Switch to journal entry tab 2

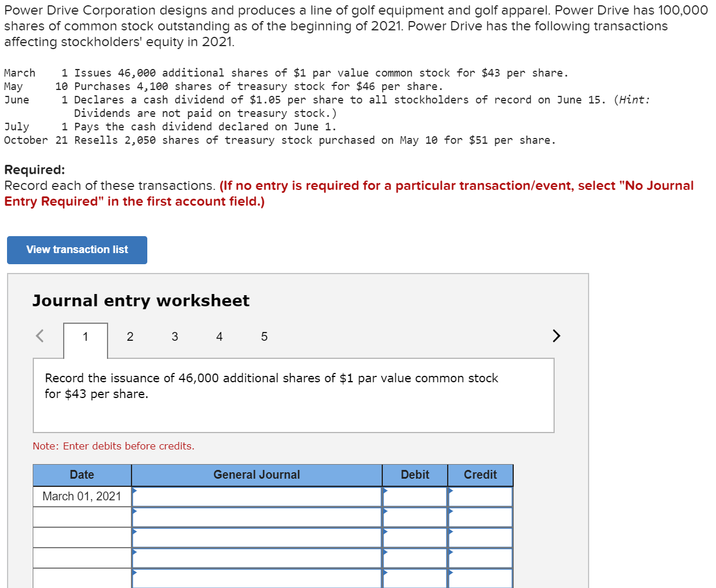point(130,337)
